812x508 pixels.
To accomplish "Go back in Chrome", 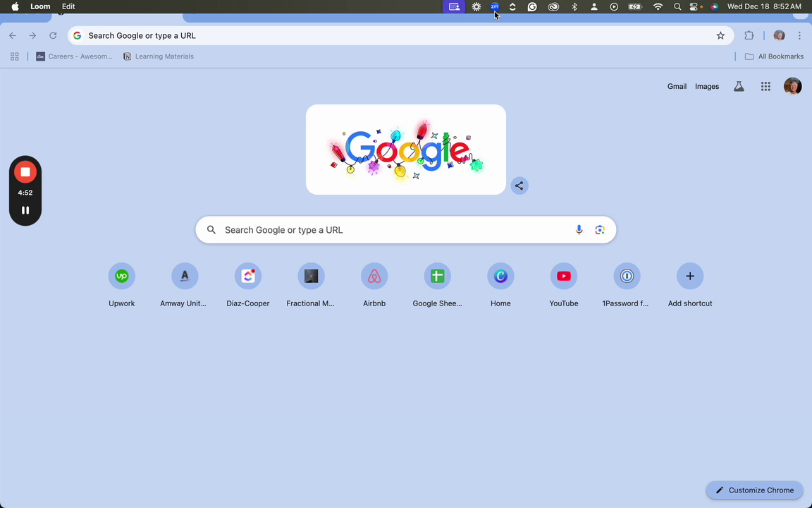I will pyautogui.click(x=13, y=36).
